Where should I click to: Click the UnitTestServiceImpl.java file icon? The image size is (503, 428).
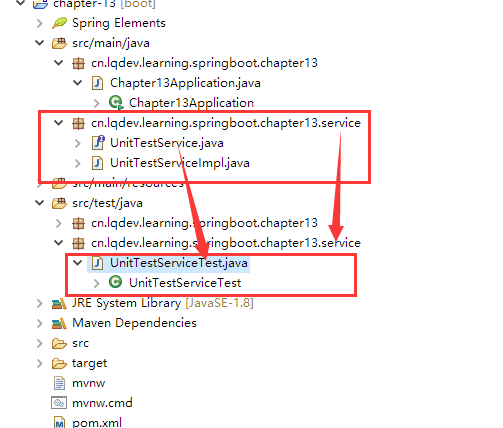[97, 163]
